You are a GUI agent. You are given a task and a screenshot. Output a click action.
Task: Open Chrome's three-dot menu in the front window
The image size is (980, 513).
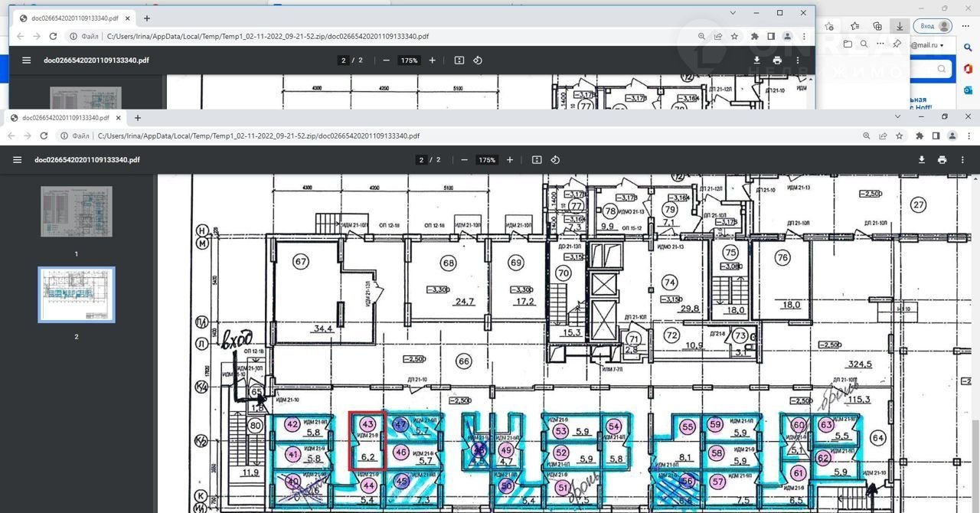[969, 136]
